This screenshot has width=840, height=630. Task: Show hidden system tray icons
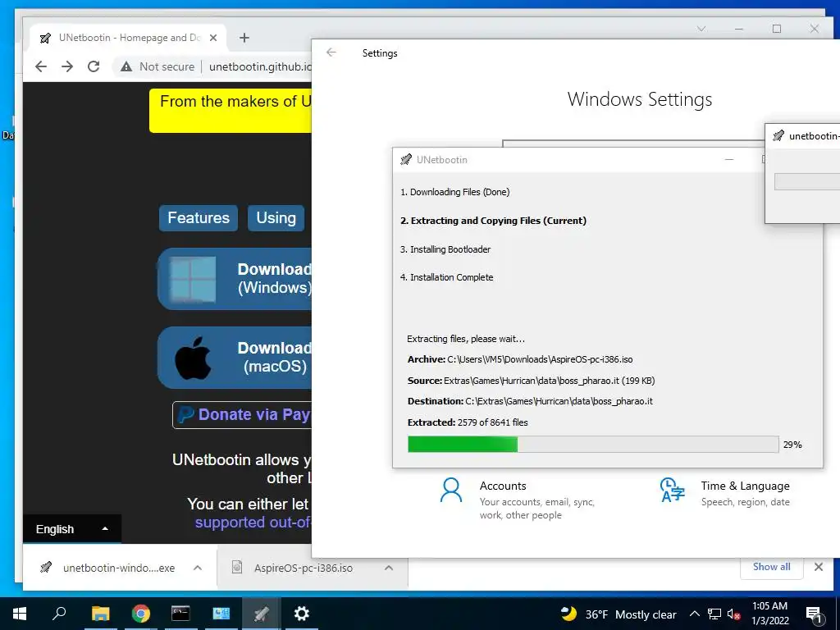pos(694,614)
